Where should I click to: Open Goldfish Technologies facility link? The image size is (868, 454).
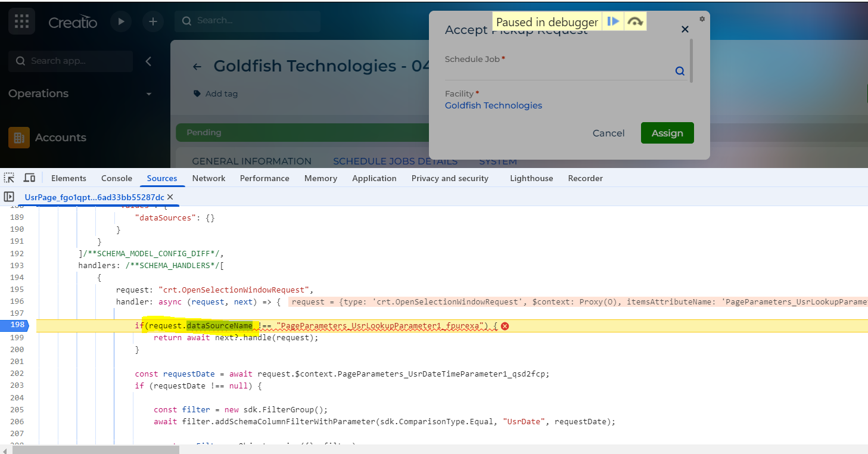click(493, 105)
